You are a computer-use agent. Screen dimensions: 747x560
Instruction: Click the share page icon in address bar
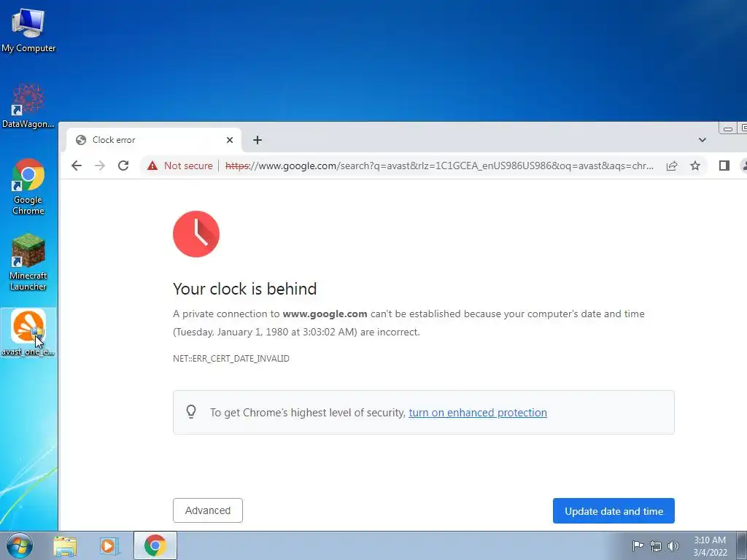click(x=672, y=166)
